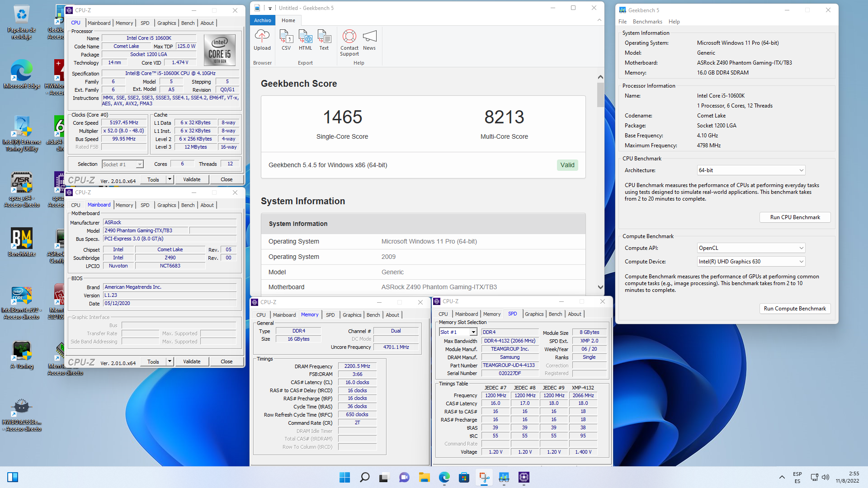Collapse the Geekbench 5 ribbon
This screenshot has height=488, width=868.
click(x=599, y=20)
